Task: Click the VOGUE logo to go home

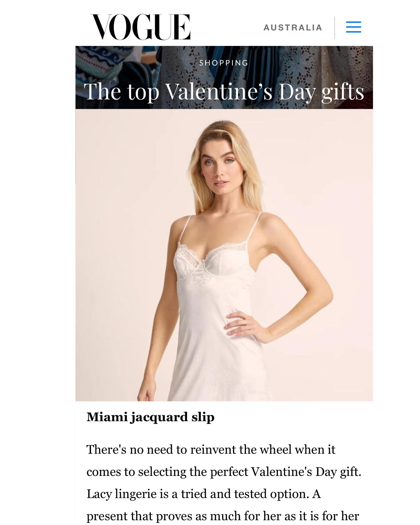Action: coord(141,27)
